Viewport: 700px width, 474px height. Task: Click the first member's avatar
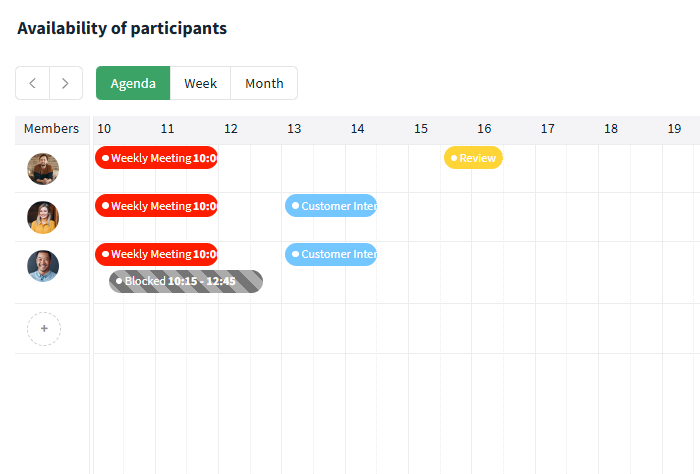43,169
